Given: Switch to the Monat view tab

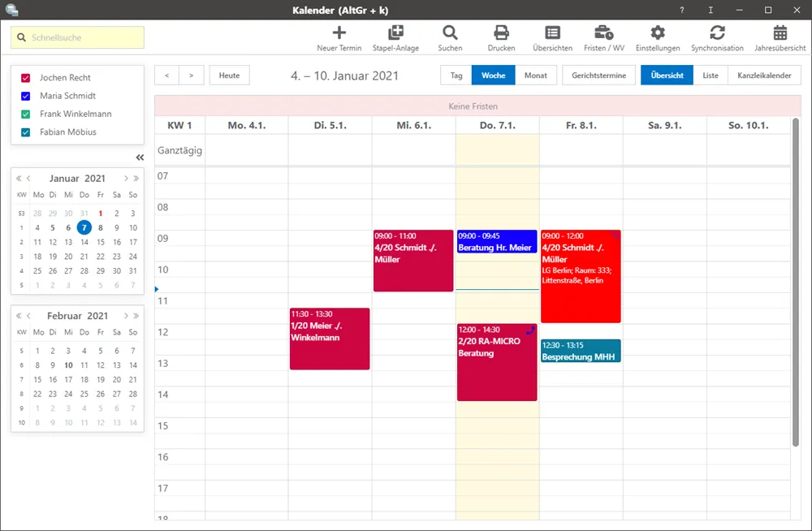Looking at the screenshot, I should click(x=537, y=74).
